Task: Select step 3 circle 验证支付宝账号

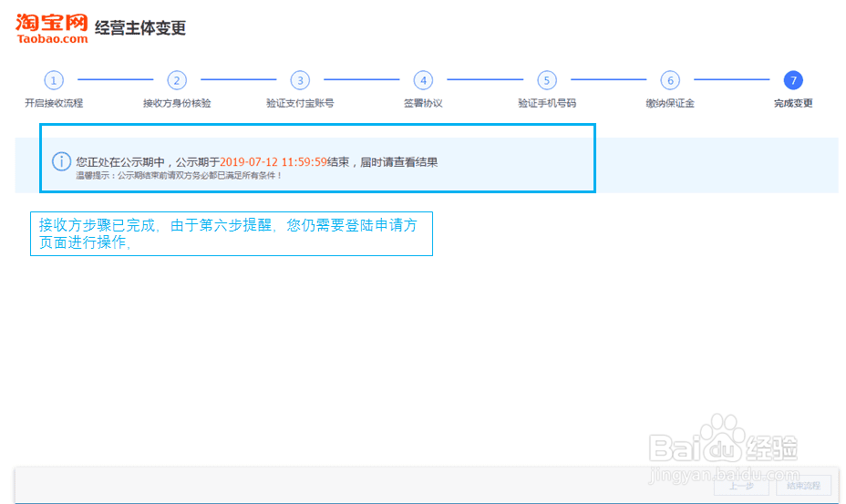Action: pos(300,80)
